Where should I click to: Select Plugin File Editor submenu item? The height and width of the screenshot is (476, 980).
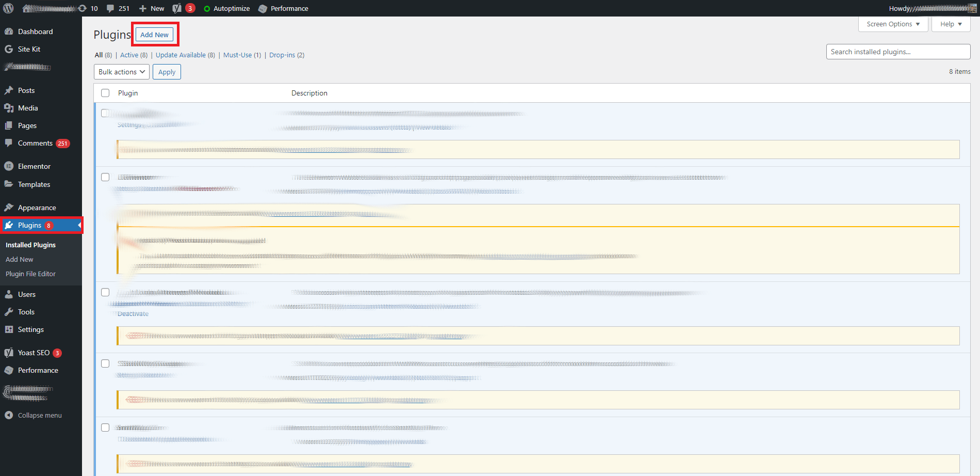coord(30,274)
